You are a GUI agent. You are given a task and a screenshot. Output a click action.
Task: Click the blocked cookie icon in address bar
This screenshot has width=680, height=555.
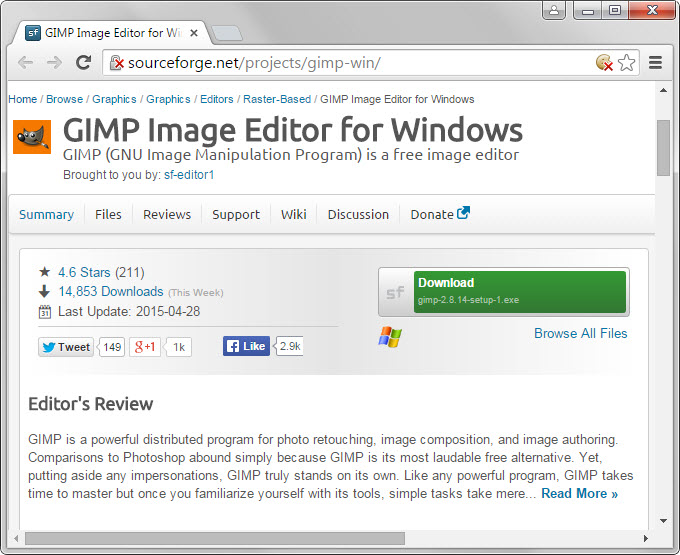(604, 63)
